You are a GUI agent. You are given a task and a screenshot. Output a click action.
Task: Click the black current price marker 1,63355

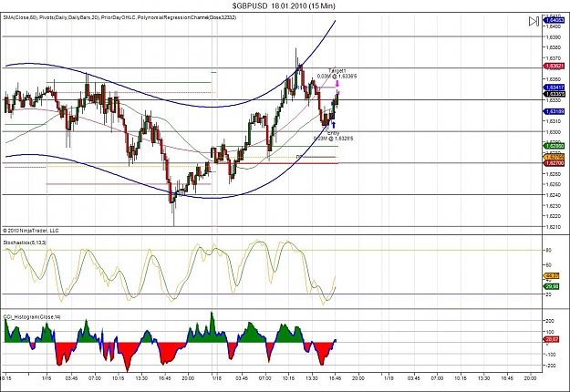tap(554, 94)
